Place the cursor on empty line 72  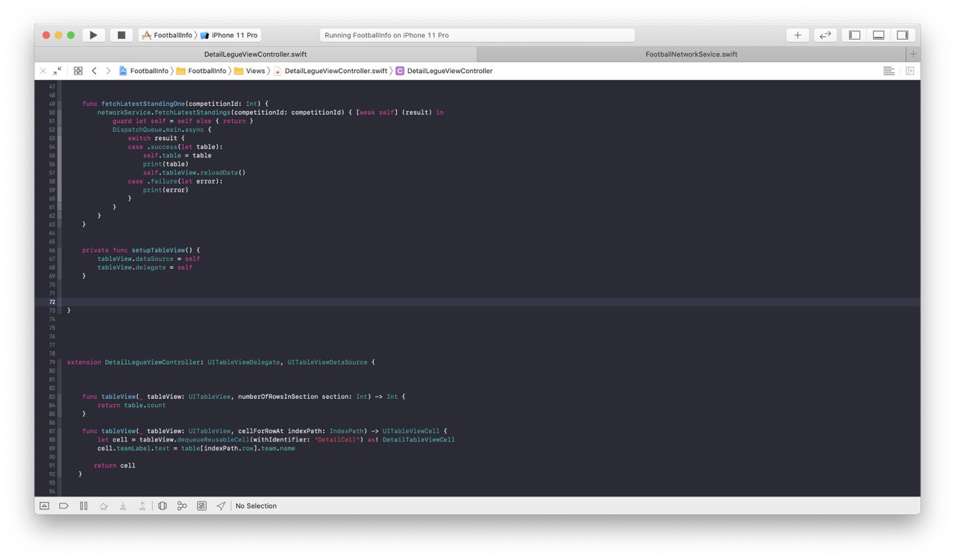477,302
